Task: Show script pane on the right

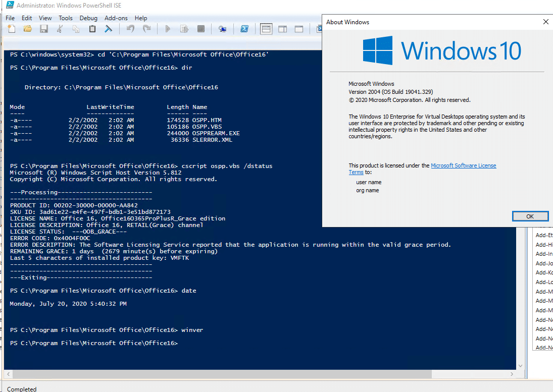Action: 282,29
